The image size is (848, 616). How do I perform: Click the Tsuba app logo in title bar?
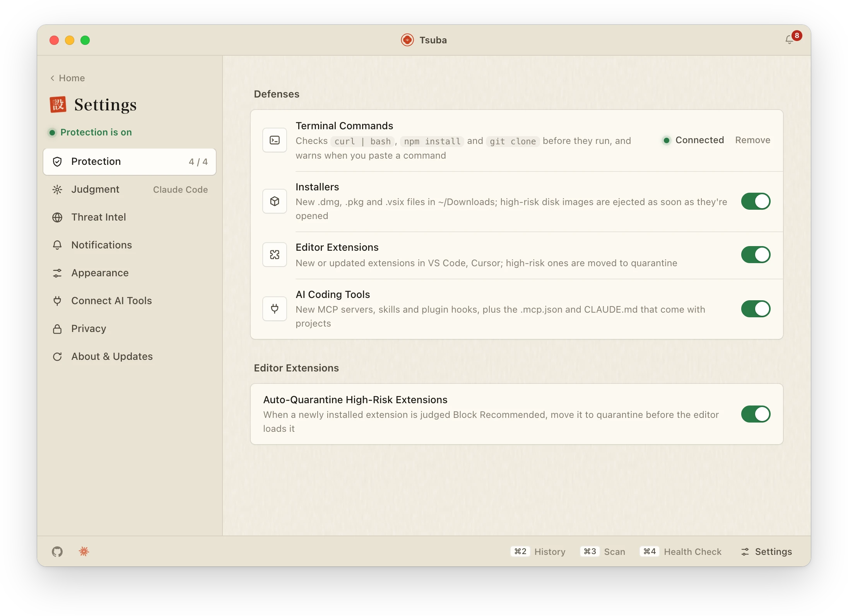407,40
